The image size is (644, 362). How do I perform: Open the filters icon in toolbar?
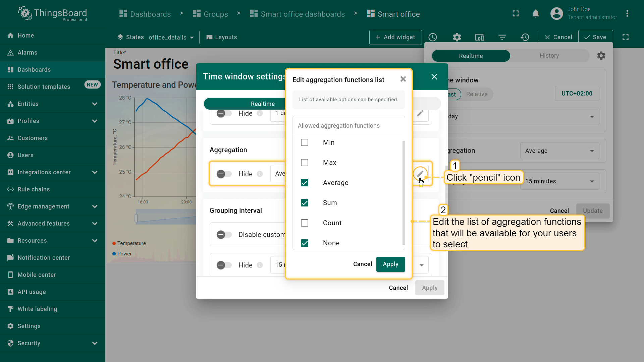[502, 37]
